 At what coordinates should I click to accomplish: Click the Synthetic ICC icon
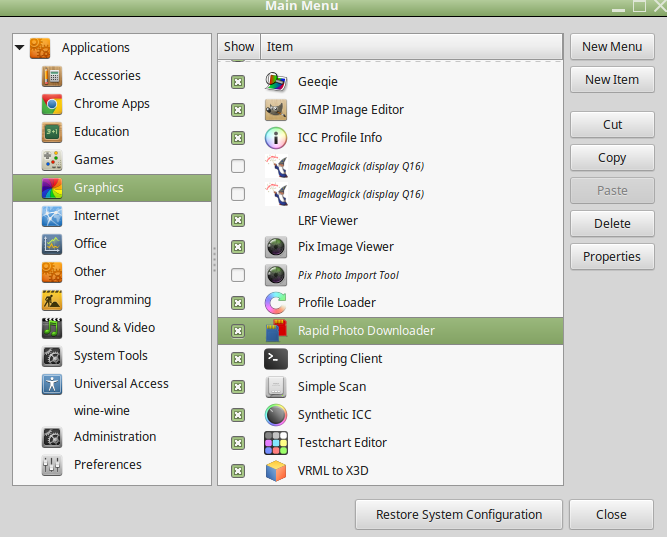coord(276,415)
